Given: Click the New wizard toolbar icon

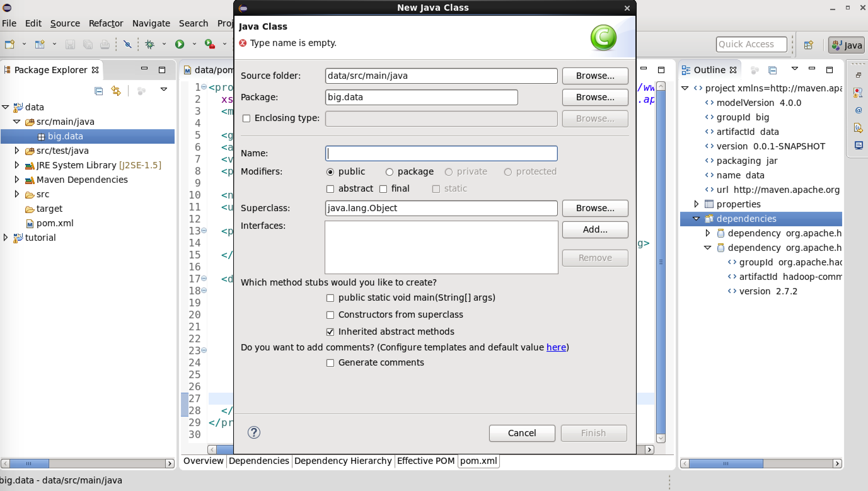Looking at the screenshot, I should pos(9,44).
